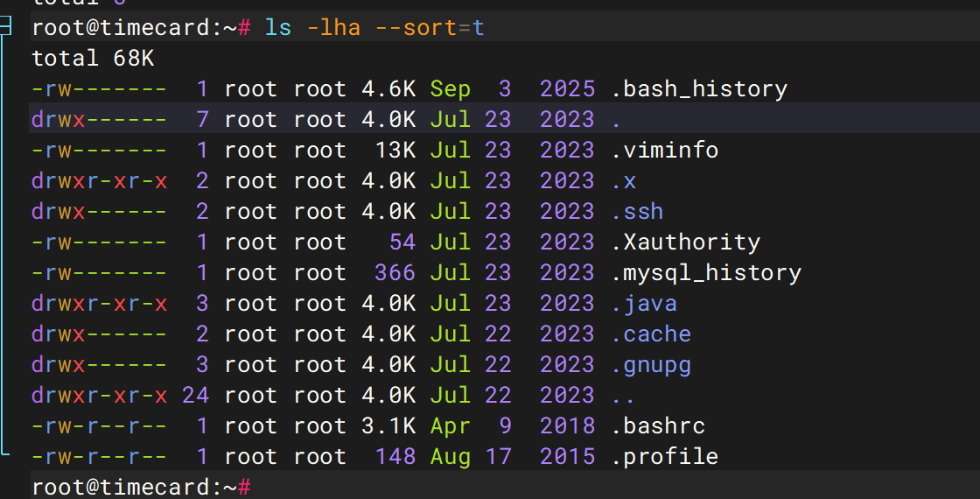Select the .x directory name

[x=623, y=180]
